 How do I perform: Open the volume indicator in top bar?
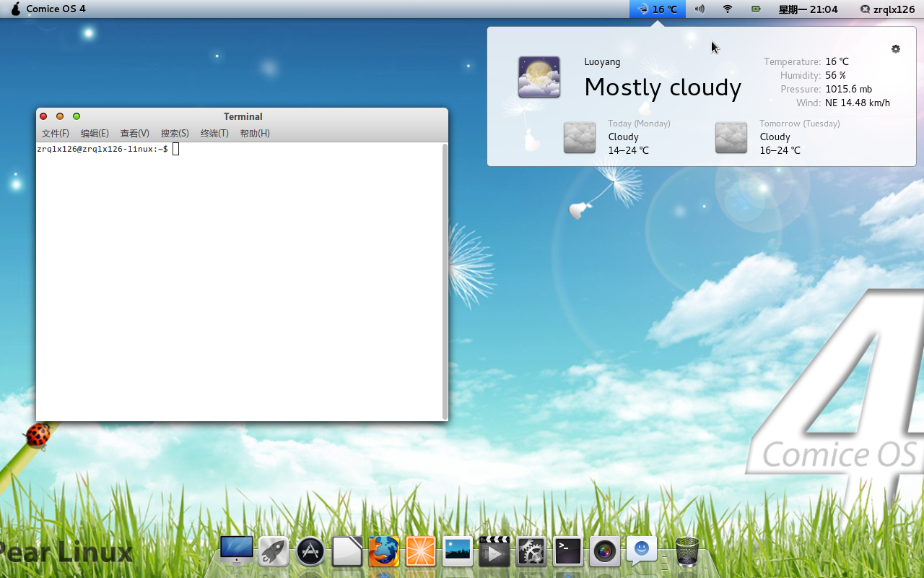tap(699, 9)
